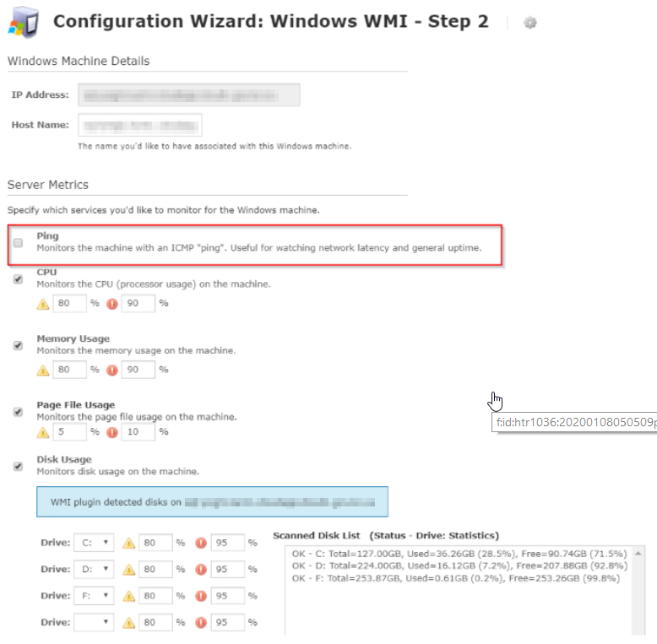The width and height of the screenshot is (657, 644).
Task: Click the 'Server Metrics' section heading
Action: [x=48, y=185]
